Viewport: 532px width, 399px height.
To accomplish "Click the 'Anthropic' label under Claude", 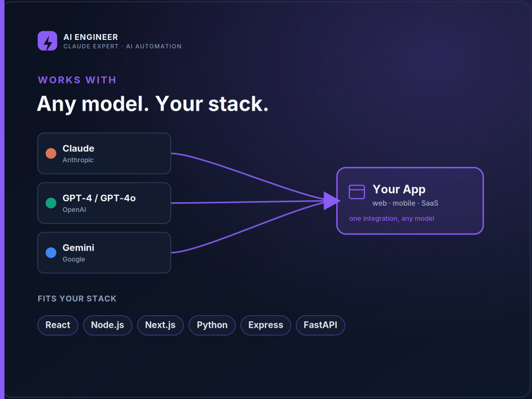I will tap(78, 160).
